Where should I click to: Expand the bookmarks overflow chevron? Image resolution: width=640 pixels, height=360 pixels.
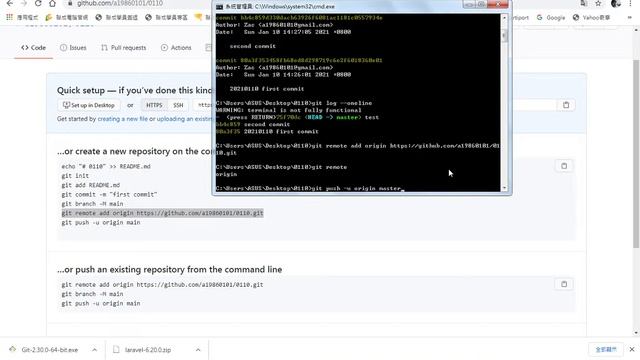pyautogui.click(x=630, y=18)
